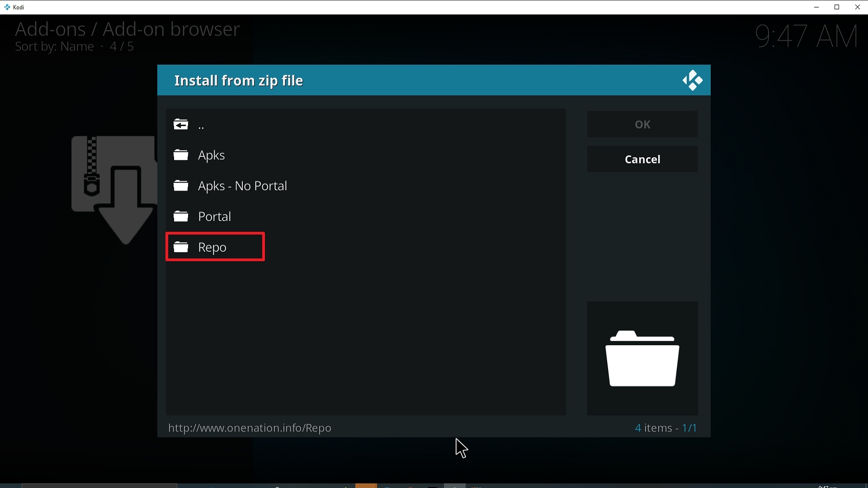Screen dimensions: 868x488
Task: Click the zip install icon behind the dialog
Action: click(x=114, y=190)
